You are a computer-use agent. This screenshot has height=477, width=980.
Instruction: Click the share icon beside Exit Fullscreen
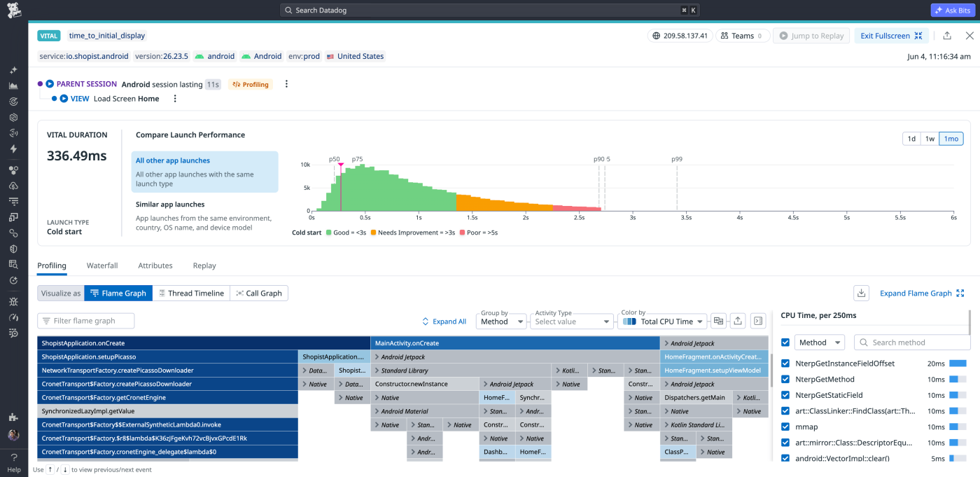click(947, 36)
